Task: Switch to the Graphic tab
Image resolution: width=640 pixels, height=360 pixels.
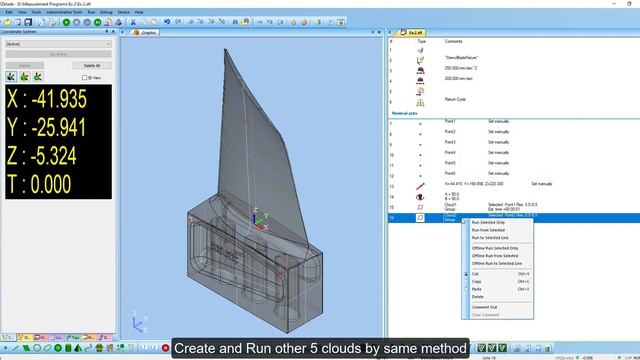Action: (145, 32)
